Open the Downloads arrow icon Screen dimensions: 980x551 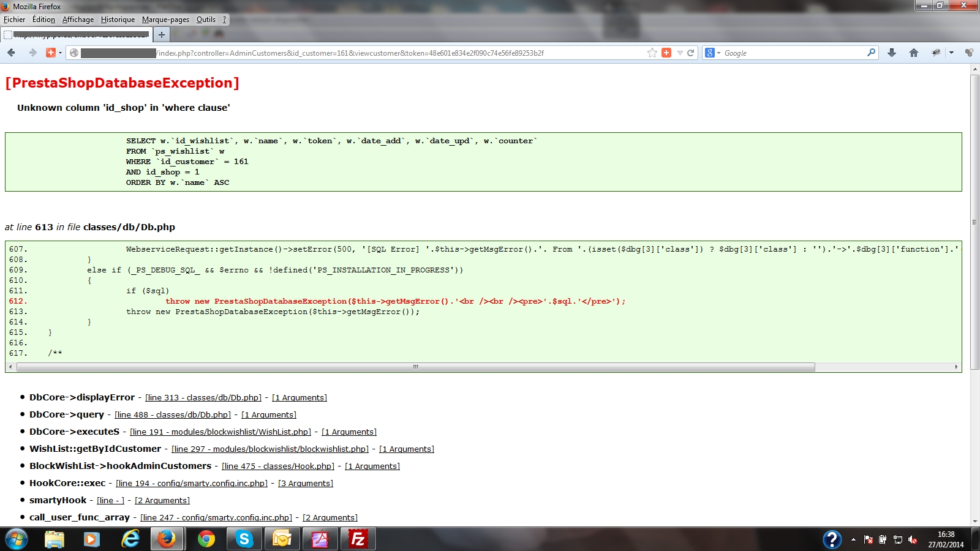pos(892,53)
